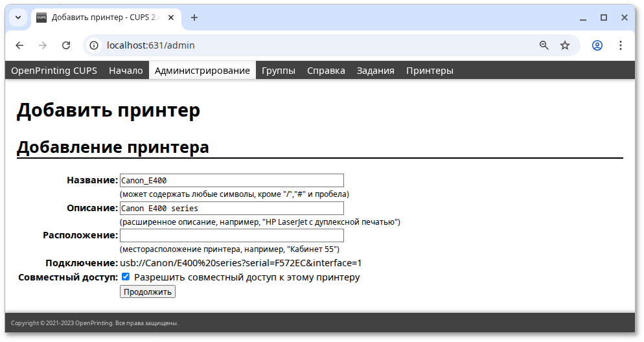Click the hint text mentioning 'Кабинет 55'
Screen dimensions: 644x342
pos(229,249)
